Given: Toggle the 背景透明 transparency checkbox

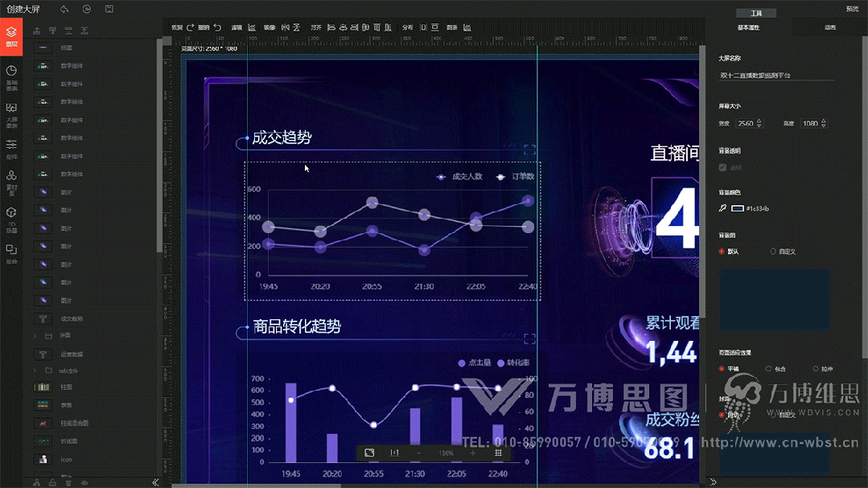Looking at the screenshot, I should click(x=722, y=168).
